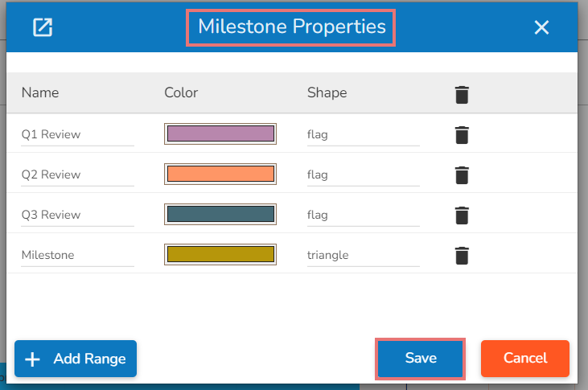
Task: Delete the Q1 Review row
Action: coord(461,134)
